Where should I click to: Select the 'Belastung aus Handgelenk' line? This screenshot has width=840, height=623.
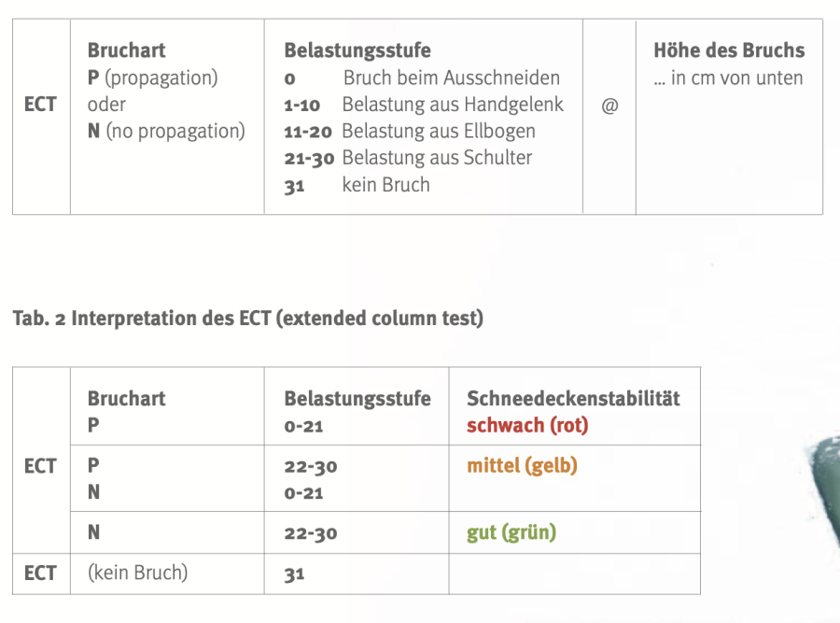pyautogui.click(x=453, y=105)
